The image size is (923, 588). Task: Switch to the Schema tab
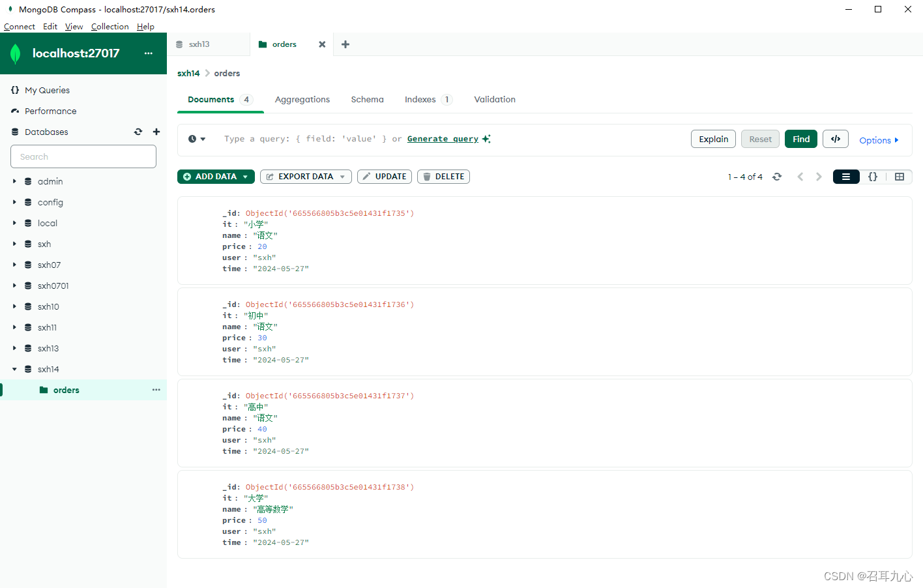(367, 100)
